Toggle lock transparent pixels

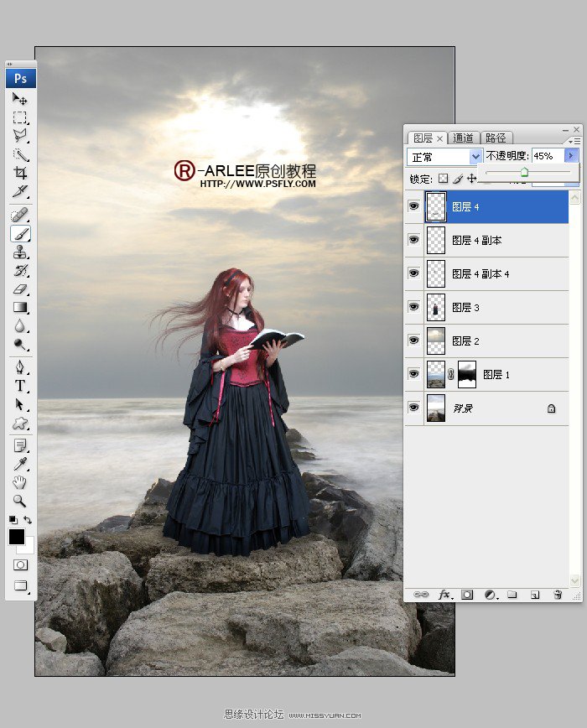click(x=443, y=179)
